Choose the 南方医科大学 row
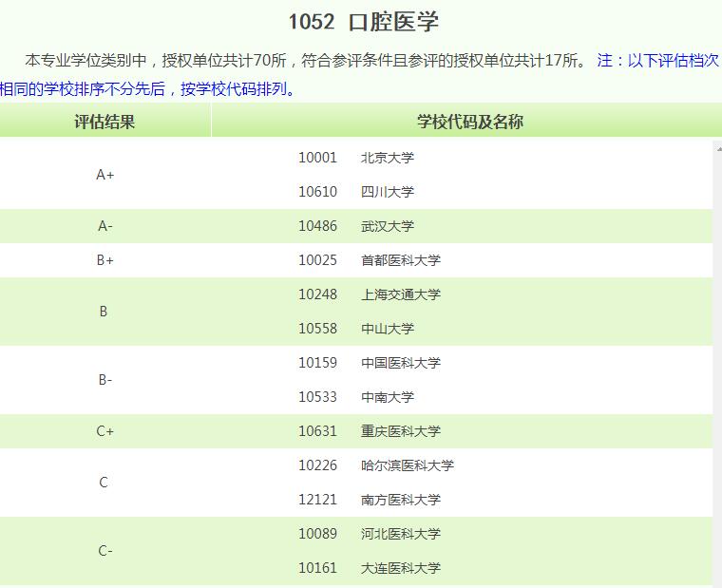 click(401, 500)
